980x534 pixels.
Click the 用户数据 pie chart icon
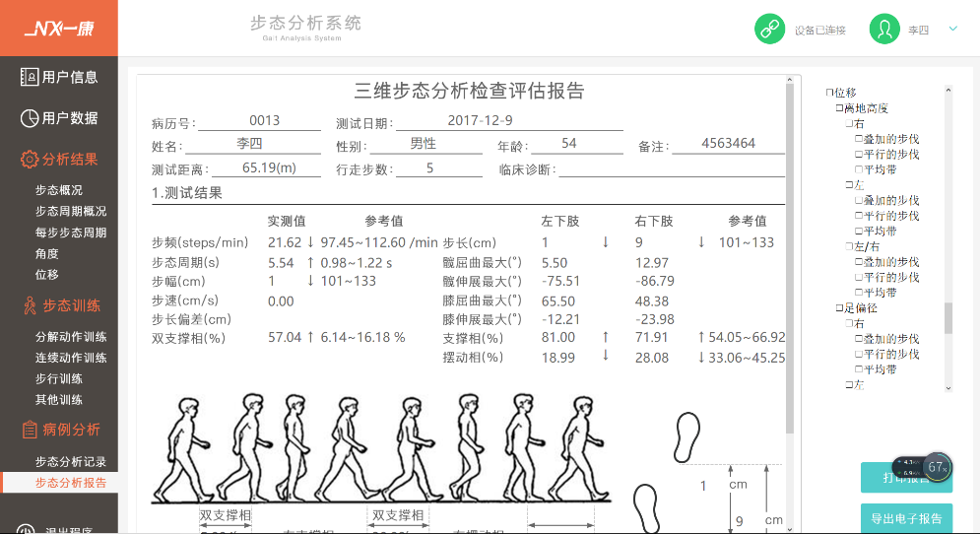(30, 118)
